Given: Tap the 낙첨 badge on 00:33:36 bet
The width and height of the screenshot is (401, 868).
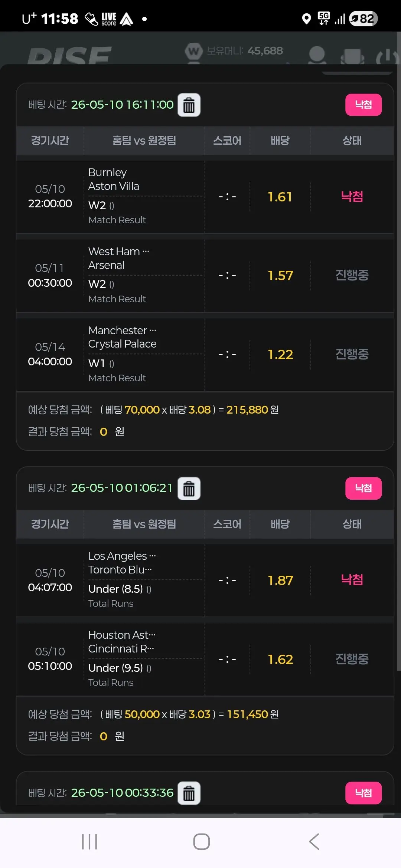Looking at the screenshot, I should tap(363, 793).
